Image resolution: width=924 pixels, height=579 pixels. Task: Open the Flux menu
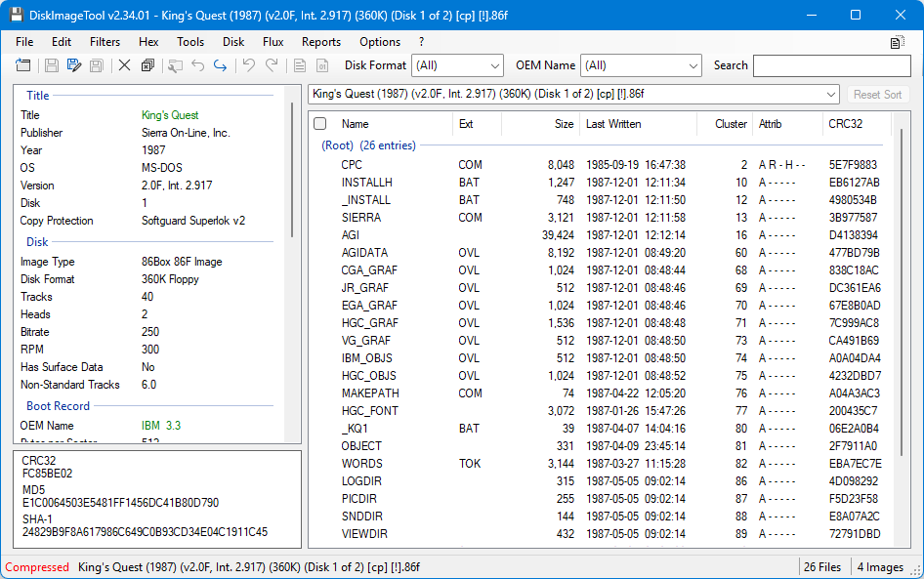pyautogui.click(x=273, y=42)
